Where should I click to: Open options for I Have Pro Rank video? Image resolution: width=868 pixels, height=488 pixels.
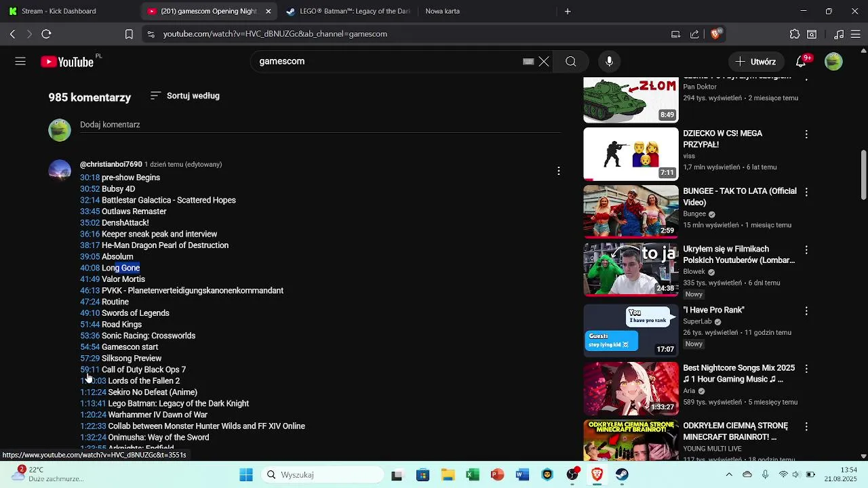coord(806,311)
